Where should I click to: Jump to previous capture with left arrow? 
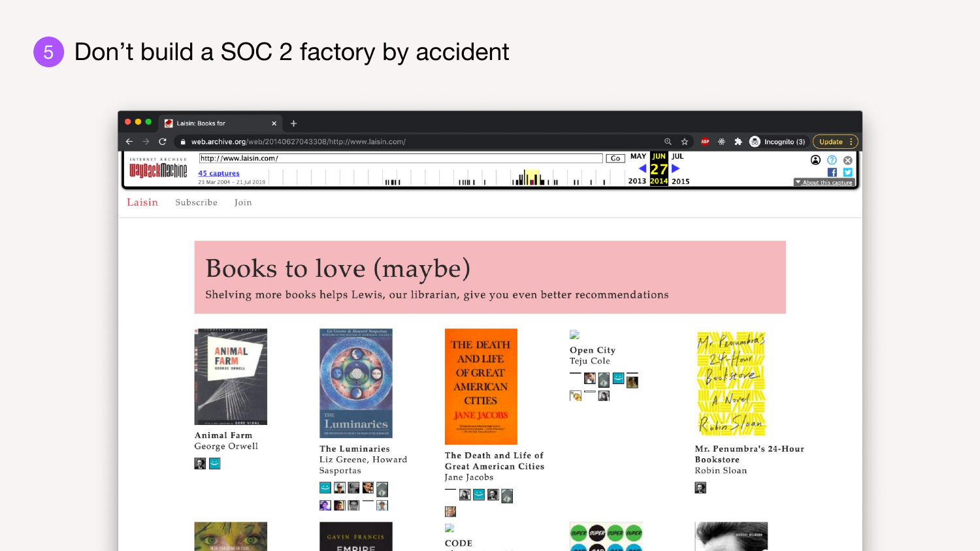642,168
